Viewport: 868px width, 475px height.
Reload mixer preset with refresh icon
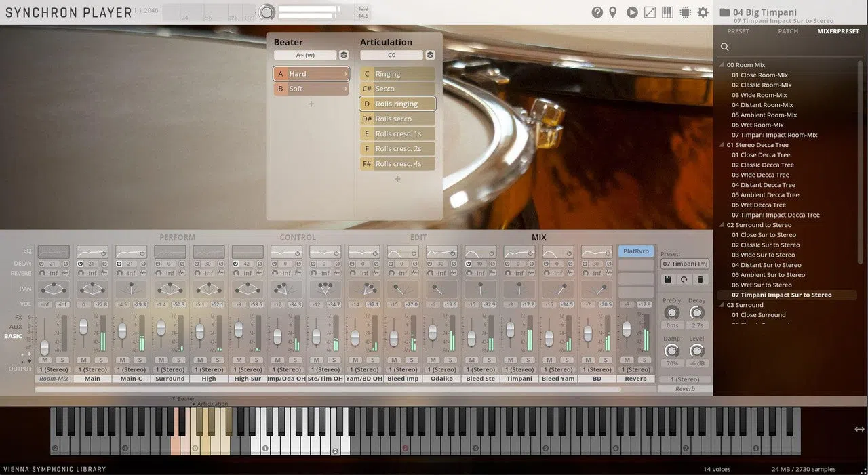(685, 279)
